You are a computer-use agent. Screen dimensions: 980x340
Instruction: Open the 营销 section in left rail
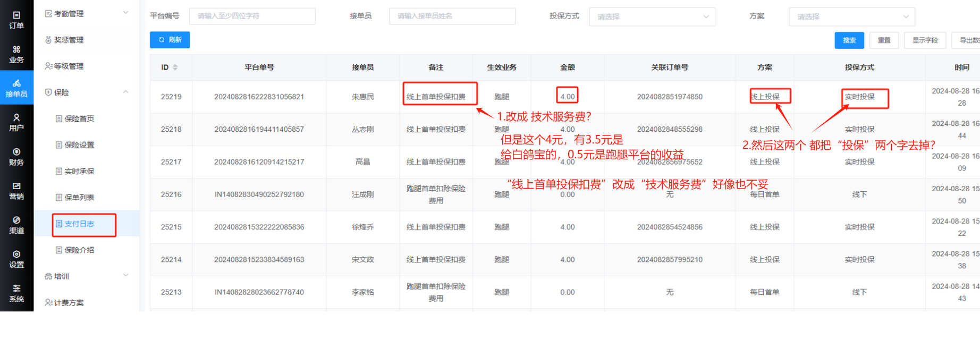pos(16,191)
